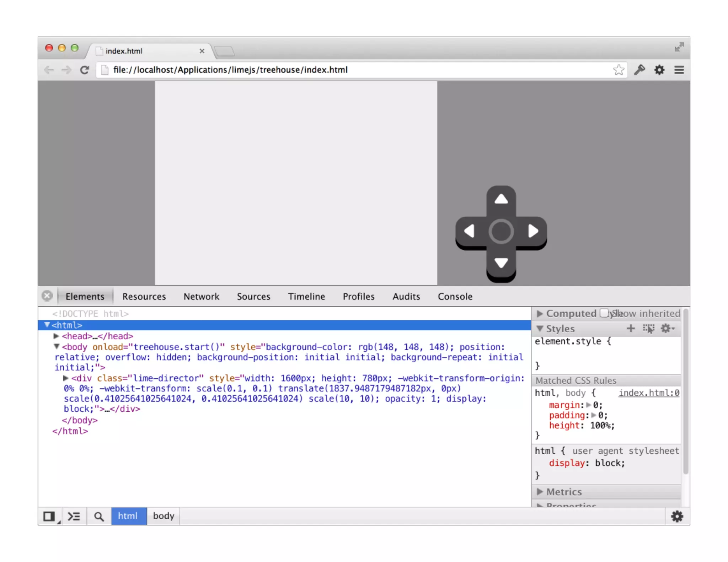Open the Timeline tab
This screenshot has height=562, width=728.
click(306, 296)
